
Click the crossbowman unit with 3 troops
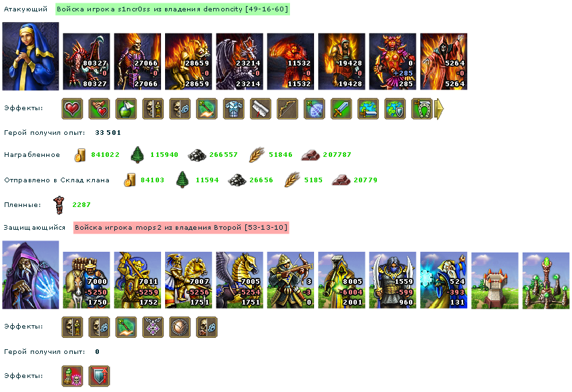(x=291, y=280)
